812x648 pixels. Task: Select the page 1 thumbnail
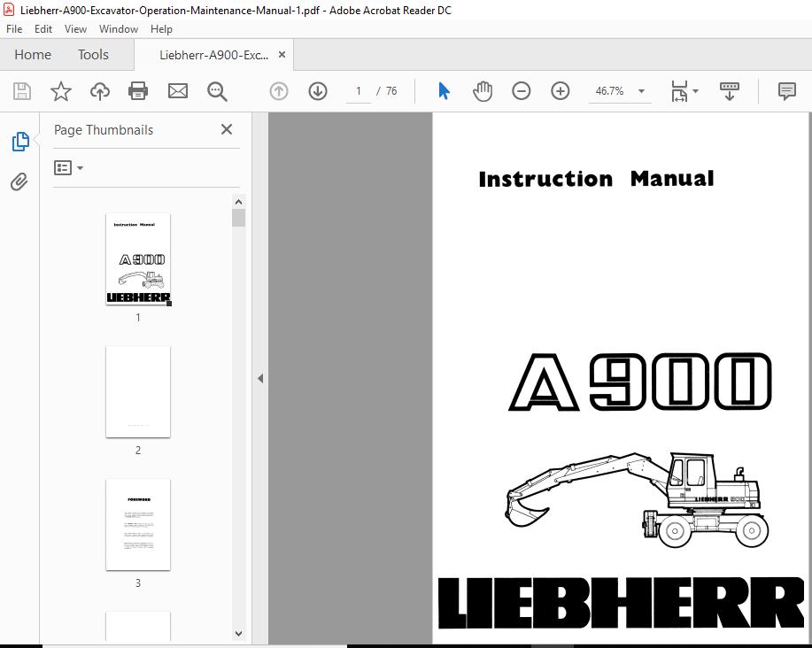pos(138,259)
